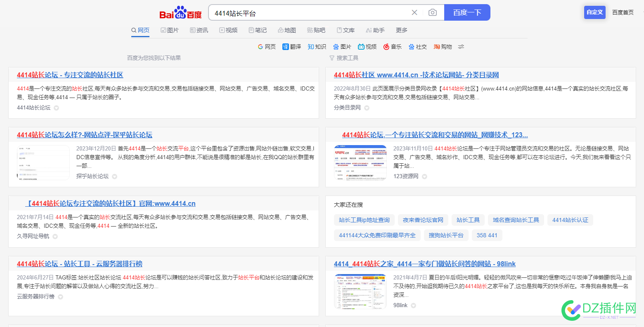Click related search 4414站长认证
The width and height of the screenshot is (644, 327).
570,220
